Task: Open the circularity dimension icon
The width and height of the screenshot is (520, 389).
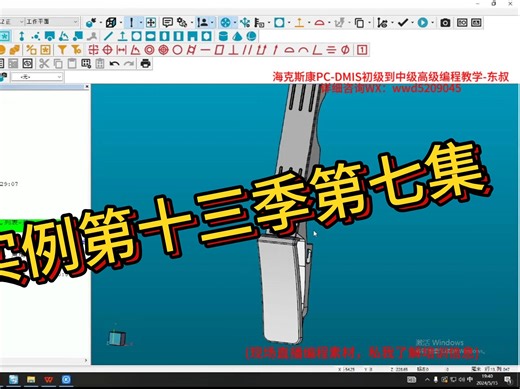Action: click(x=177, y=50)
